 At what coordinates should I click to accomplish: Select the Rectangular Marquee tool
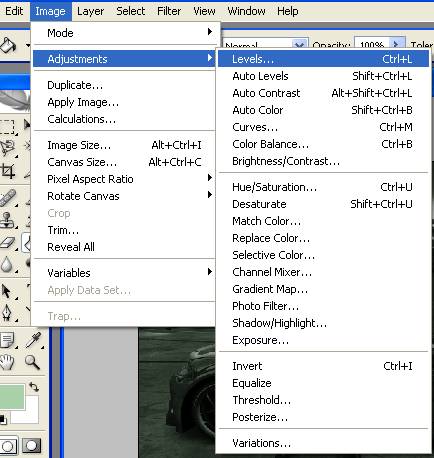tap(7, 127)
